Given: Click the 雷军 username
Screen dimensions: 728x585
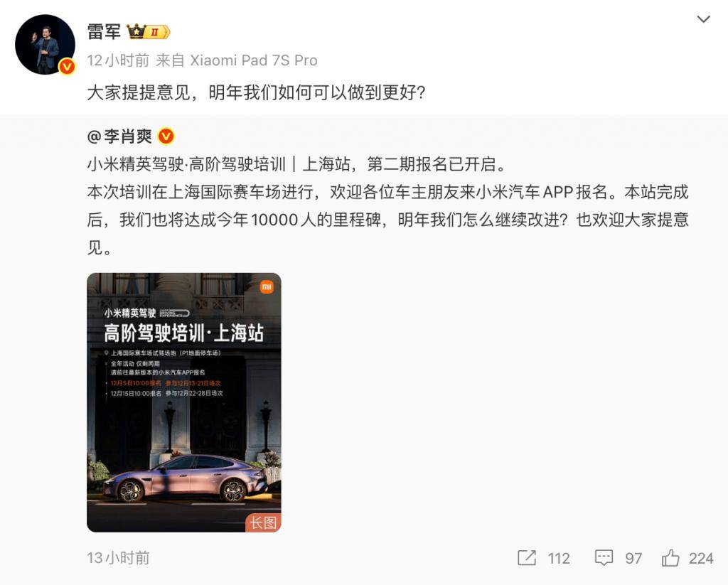Looking at the screenshot, I should [104, 32].
